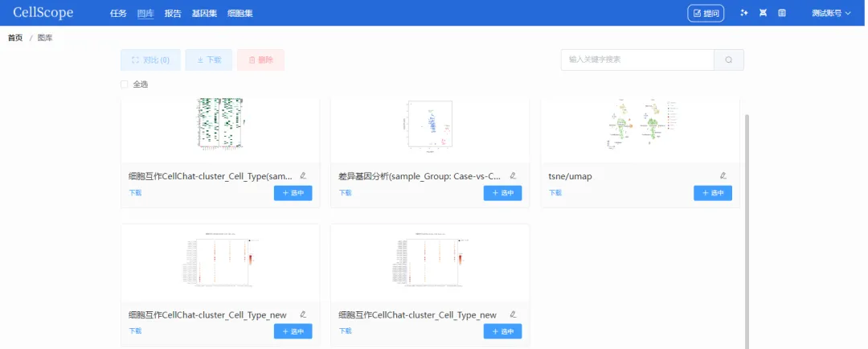Screen dimensions: 868x349
Task: Click the 提问 ask-question button
Action: pos(706,13)
